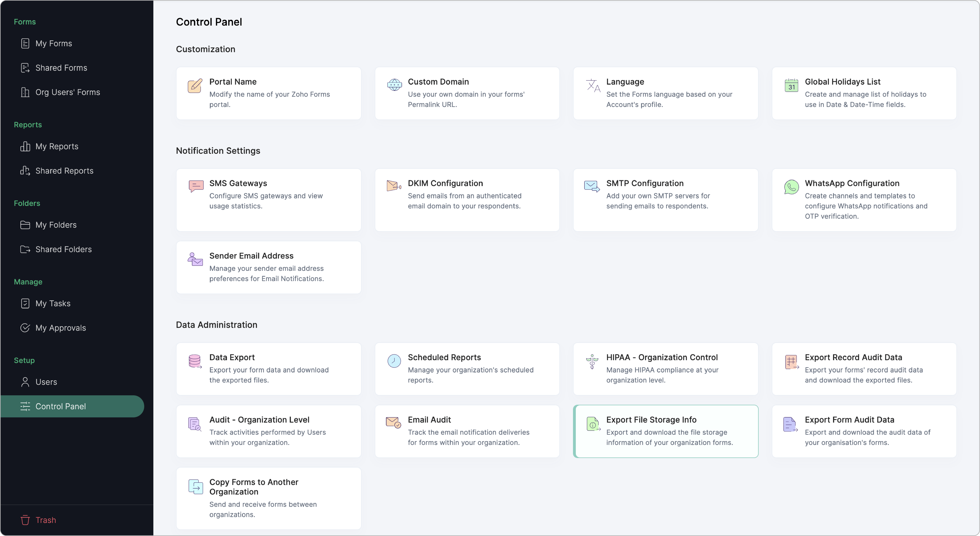Open My Forms in sidebar
The height and width of the screenshot is (536, 980).
click(x=54, y=43)
